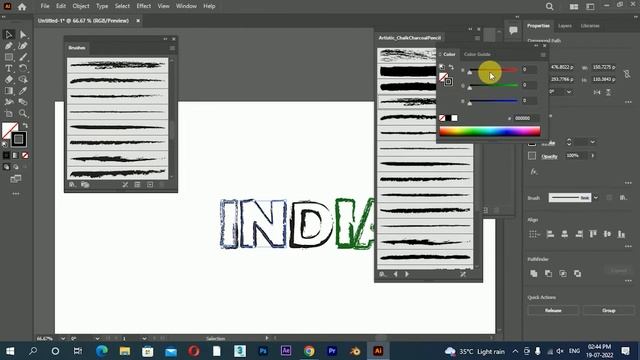The width and height of the screenshot is (640, 360).
Task: Select the Rectangle tool
Action: (9, 57)
